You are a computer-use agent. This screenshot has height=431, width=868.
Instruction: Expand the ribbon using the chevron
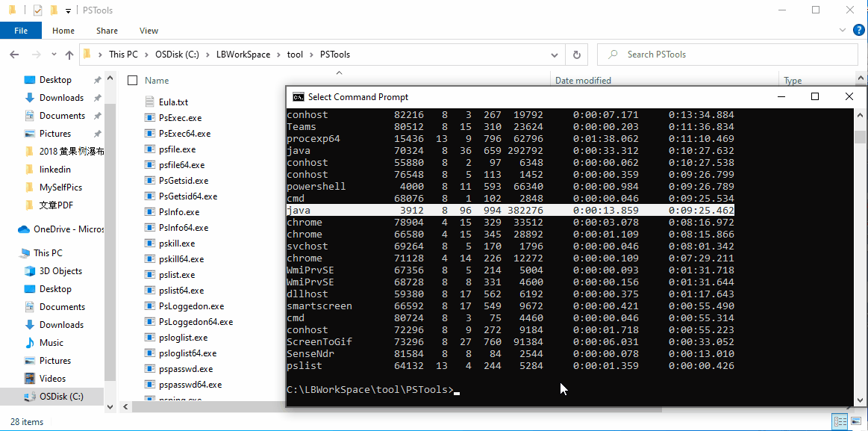844,31
